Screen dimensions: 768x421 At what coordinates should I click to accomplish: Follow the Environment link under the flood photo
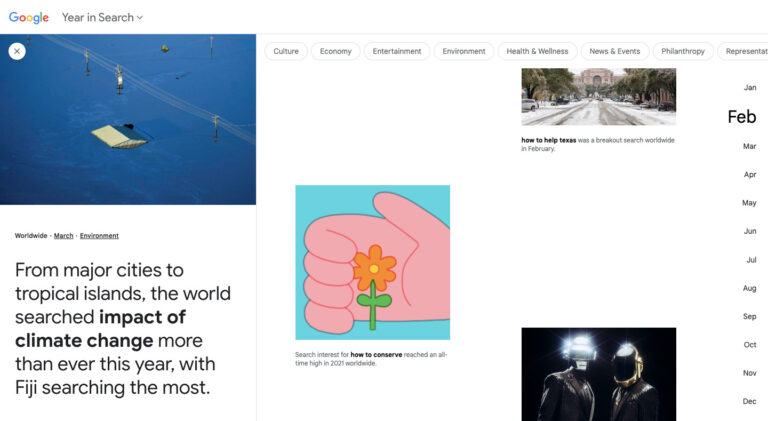pyautogui.click(x=99, y=236)
